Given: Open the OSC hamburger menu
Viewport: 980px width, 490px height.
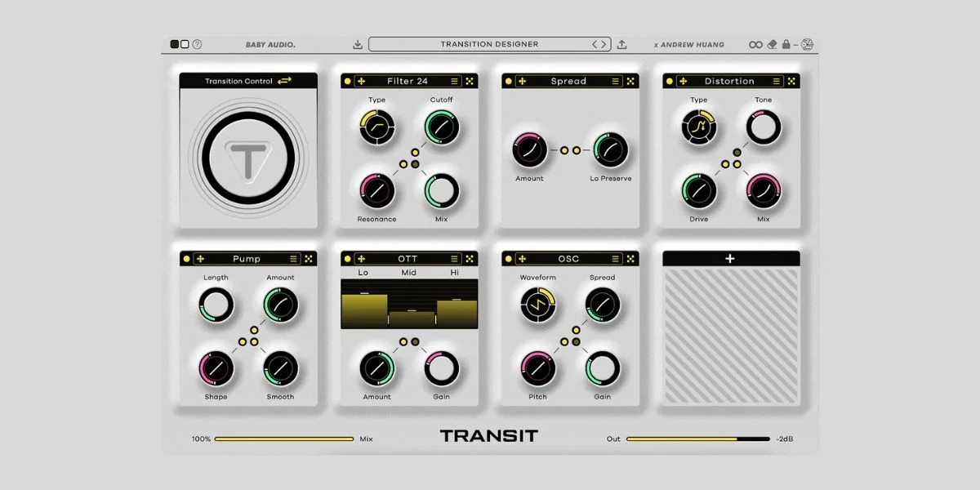Looking at the screenshot, I should pyautogui.click(x=616, y=259).
